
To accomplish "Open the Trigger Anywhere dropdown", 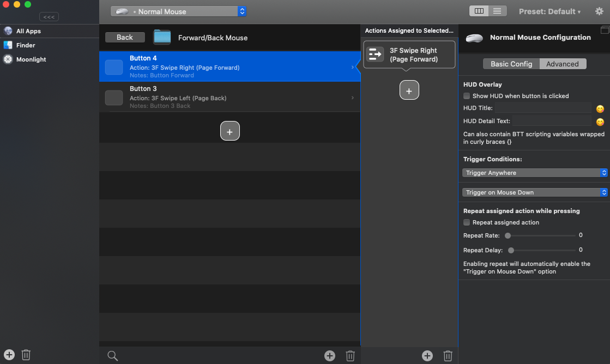I will [535, 173].
